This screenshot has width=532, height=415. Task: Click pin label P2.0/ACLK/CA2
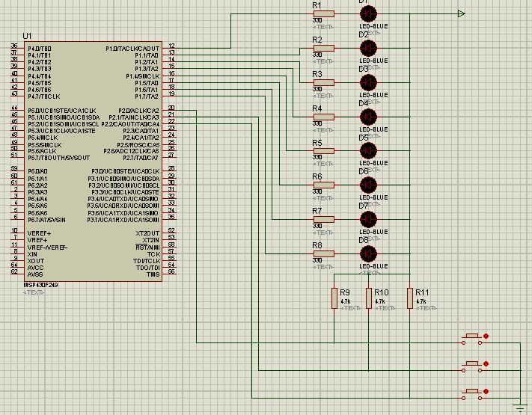coord(138,111)
